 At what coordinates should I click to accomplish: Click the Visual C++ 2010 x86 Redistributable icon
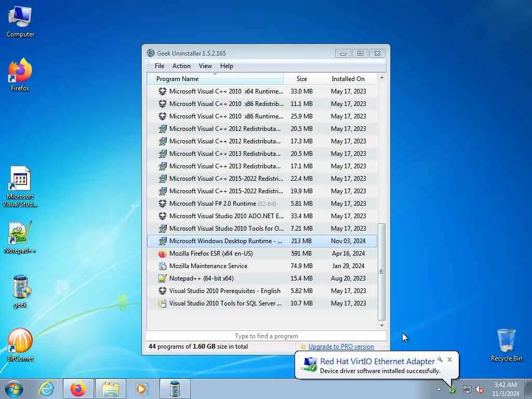pos(163,104)
